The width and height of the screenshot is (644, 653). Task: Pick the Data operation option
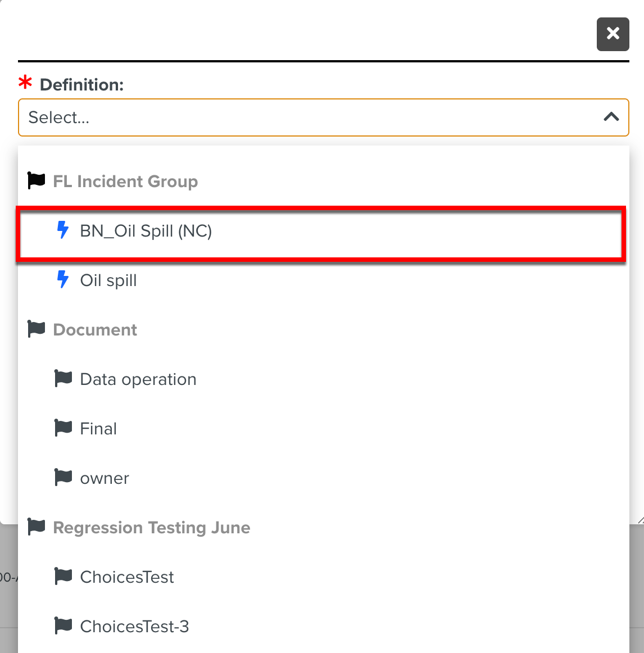tap(138, 379)
